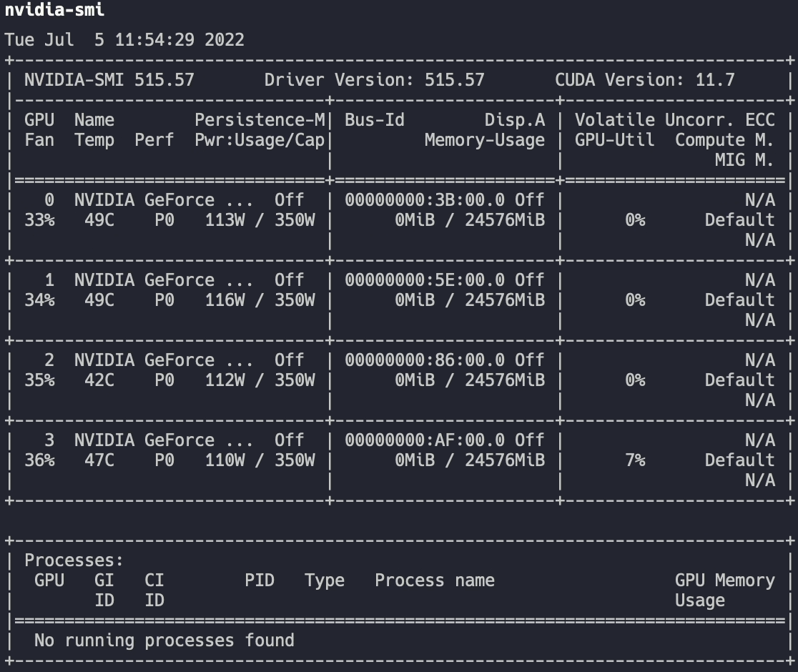This screenshot has height=672, width=798.
Task: Select bus ID 00000000:86:00.0
Action: click(x=429, y=360)
